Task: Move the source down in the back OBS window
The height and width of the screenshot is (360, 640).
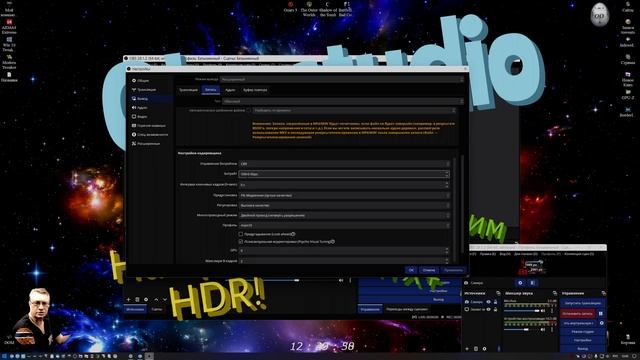Action: (165, 299)
